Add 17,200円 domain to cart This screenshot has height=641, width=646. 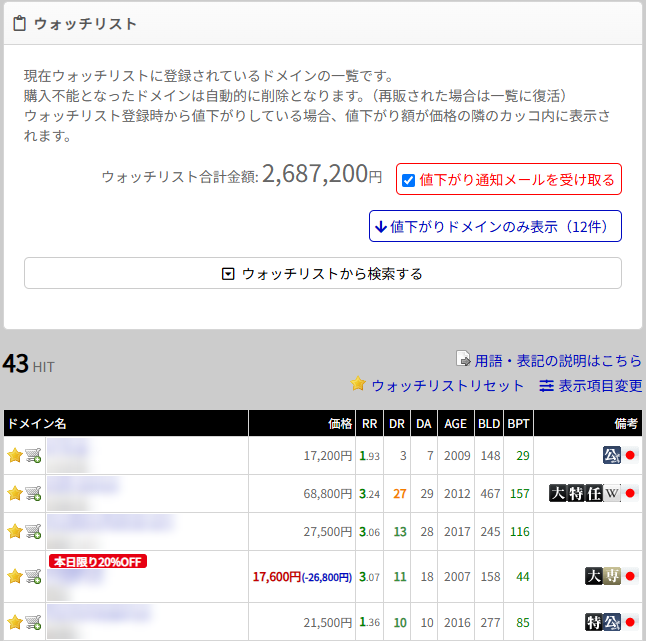[x=33, y=455]
